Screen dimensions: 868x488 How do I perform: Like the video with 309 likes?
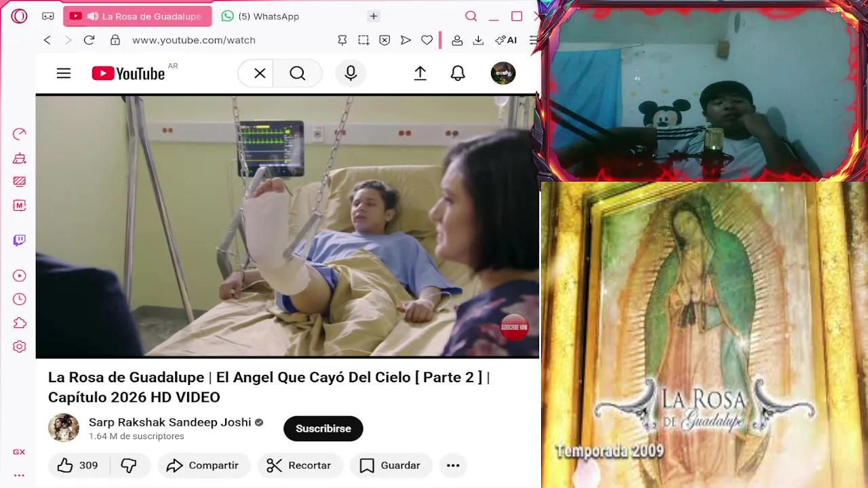pos(77,466)
